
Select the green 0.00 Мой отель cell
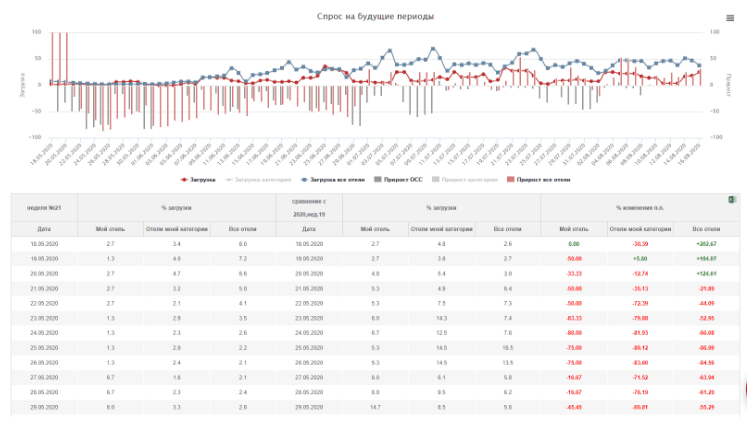coord(574,243)
